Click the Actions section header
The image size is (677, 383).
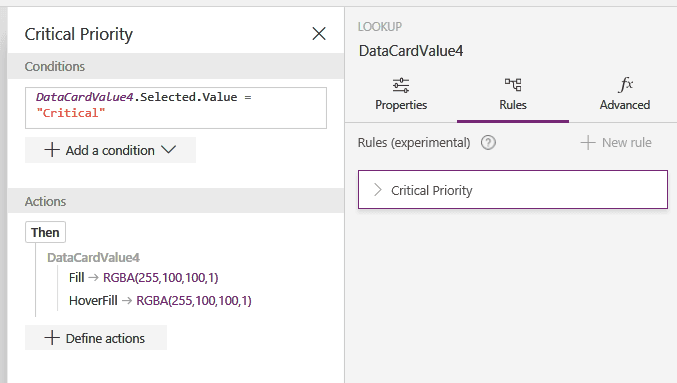[176, 201]
